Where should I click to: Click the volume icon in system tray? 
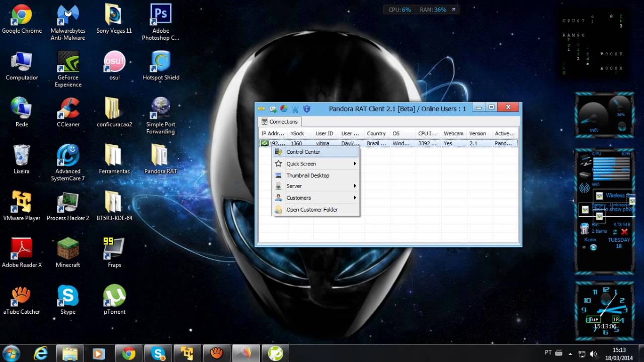coord(593,353)
